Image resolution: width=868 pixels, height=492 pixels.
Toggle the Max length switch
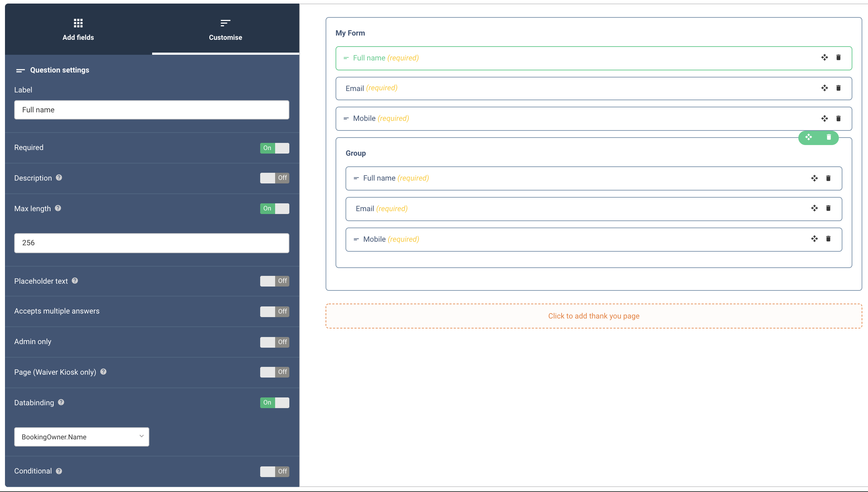274,208
